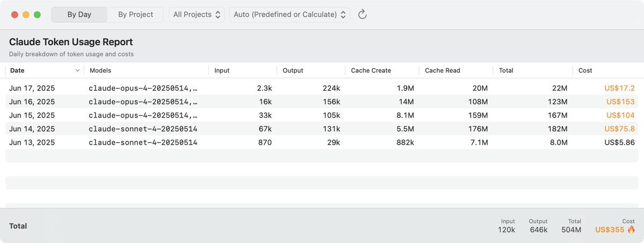The image size is (644, 243).
Task: Click the 120k footer input value
Action: coord(506,230)
